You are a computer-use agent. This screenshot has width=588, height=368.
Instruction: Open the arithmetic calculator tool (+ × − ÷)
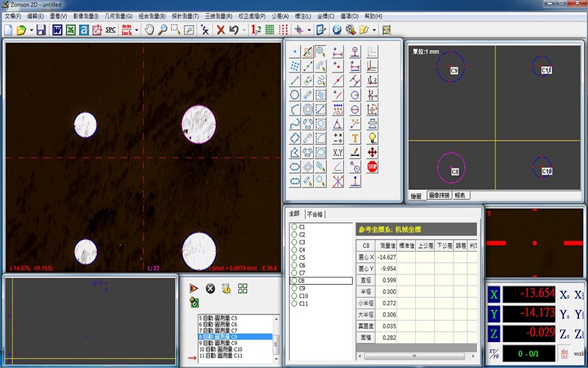pyautogui.click(x=338, y=138)
